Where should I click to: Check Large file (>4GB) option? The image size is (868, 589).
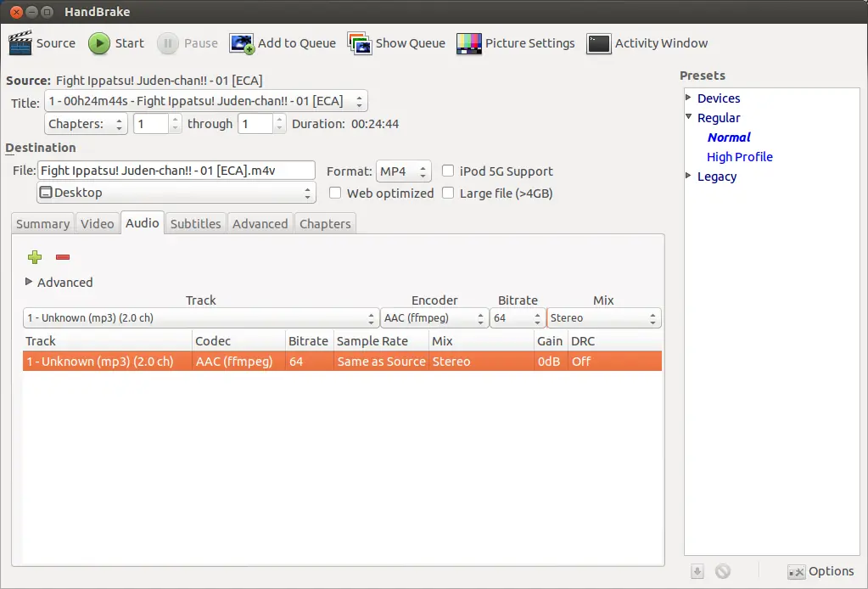click(x=448, y=193)
